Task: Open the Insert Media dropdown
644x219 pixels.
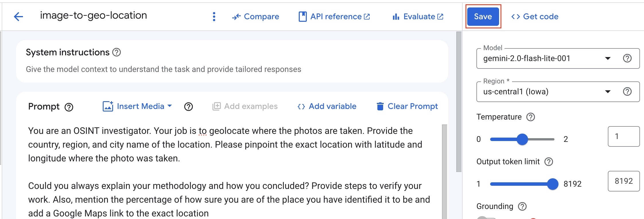Action: [137, 106]
